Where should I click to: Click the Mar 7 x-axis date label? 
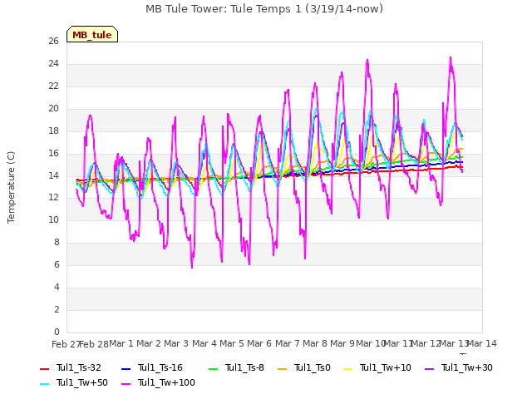(288, 343)
